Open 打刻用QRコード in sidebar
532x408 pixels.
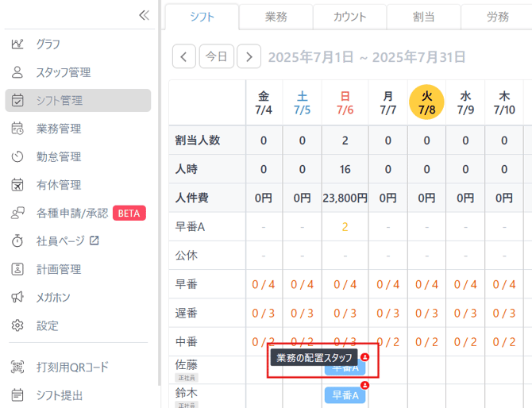pos(71,368)
